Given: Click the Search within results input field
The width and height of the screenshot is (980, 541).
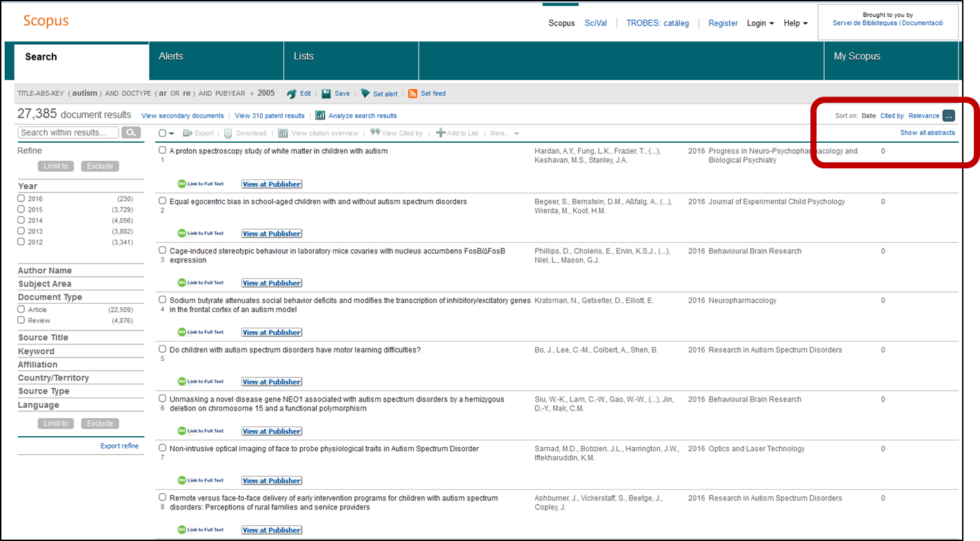Looking at the screenshot, I should tap(68, 132).
